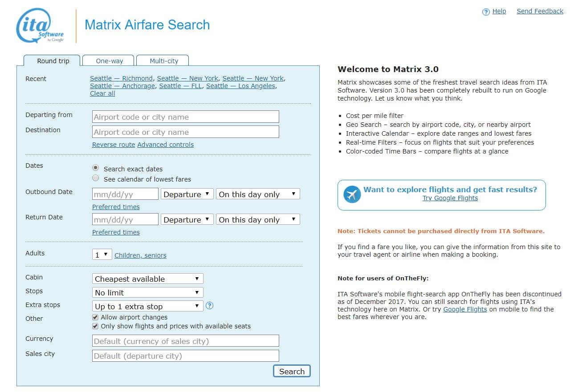The width and height of the screenshot is (570, 392).
Task: Click the Clear all recent searches link
Action: pyautogui.click(x=102, y=93)
